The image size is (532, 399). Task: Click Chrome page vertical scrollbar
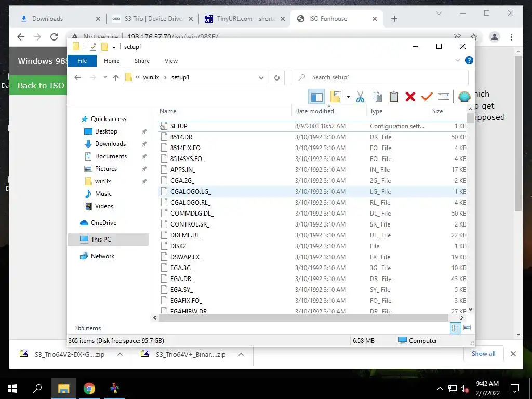click(518, 132)
